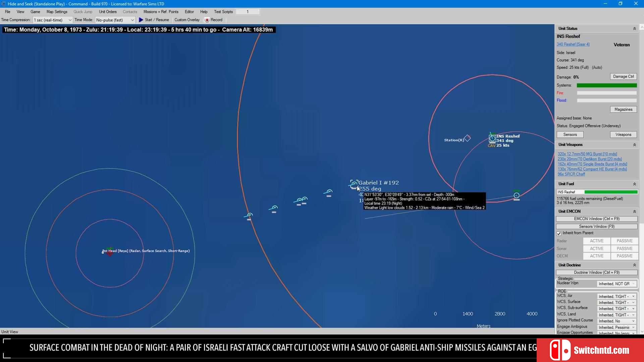
Task: Click the 12.7mm/50 MG Burst weapon link
Action: tap(587, 154)
